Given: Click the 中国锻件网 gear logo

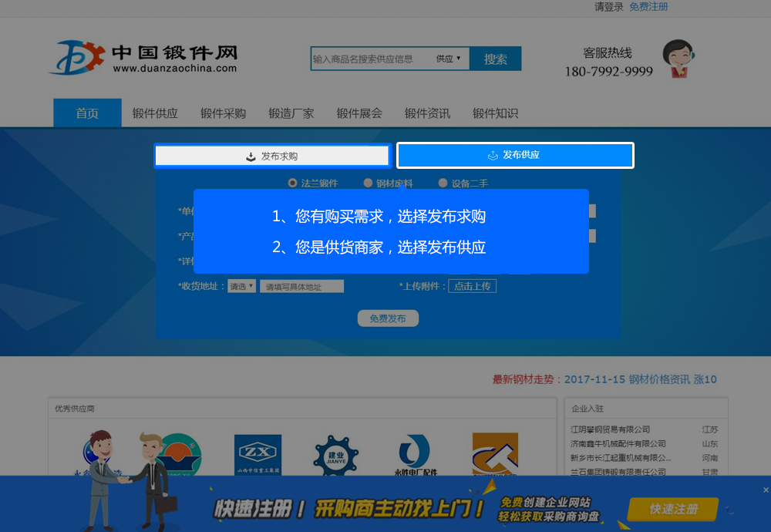Looking at the screenshot, I should [76, 58].
